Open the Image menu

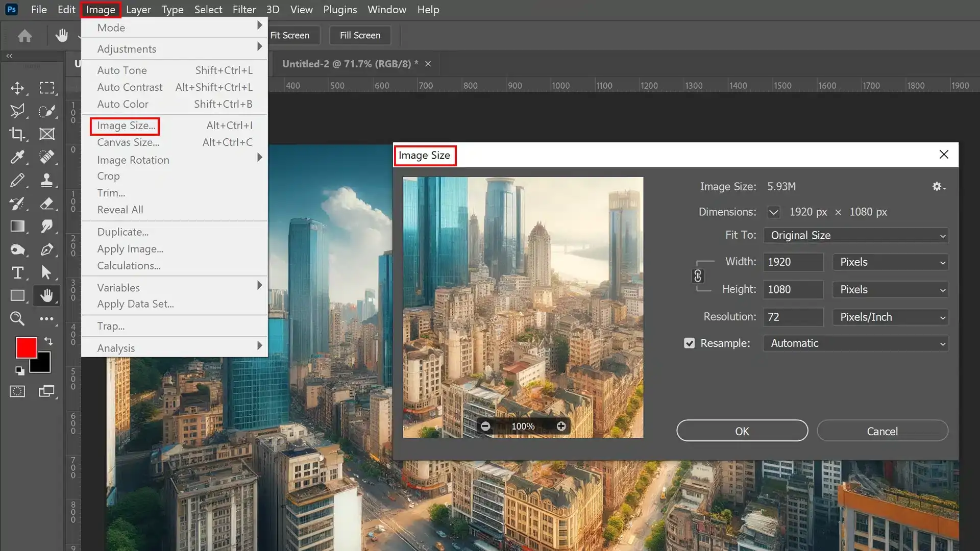tap(101, 10)
